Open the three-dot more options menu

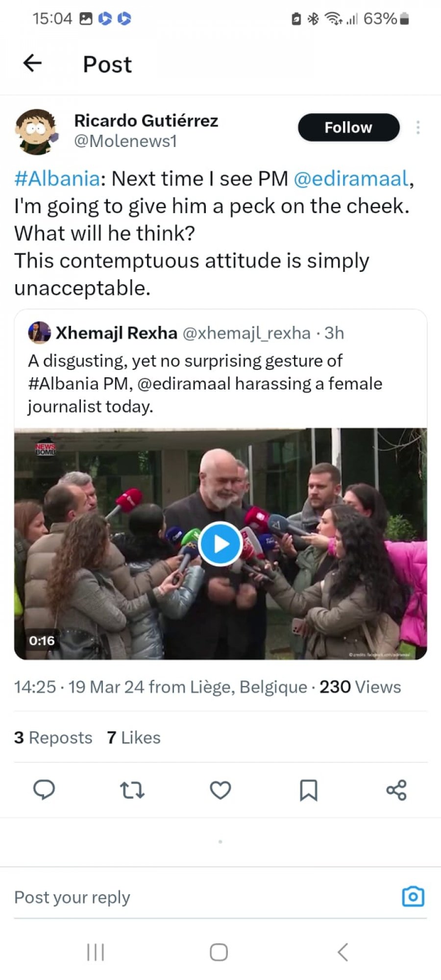(x=418, y=127)
